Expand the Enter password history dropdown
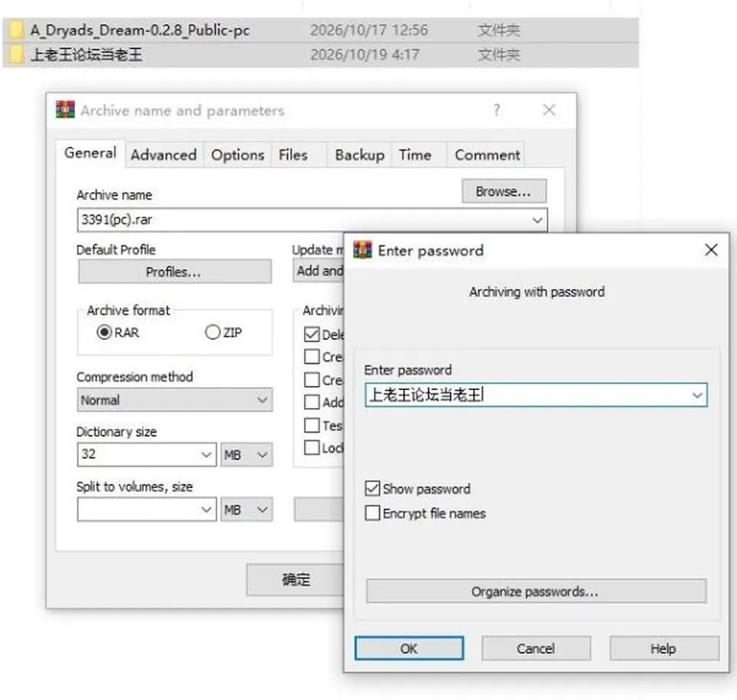Viewport: 737px width, 700px height. [697, 395]
